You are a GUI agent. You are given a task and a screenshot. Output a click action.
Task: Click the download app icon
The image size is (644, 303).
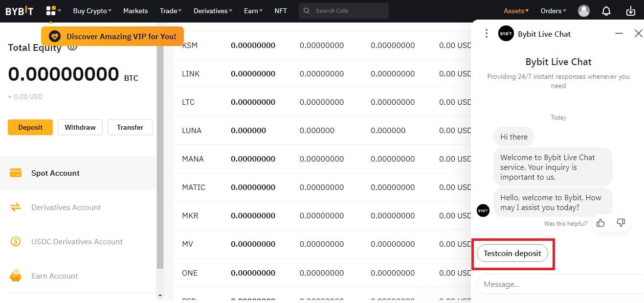pyautogui.click(x=631, y=11)
